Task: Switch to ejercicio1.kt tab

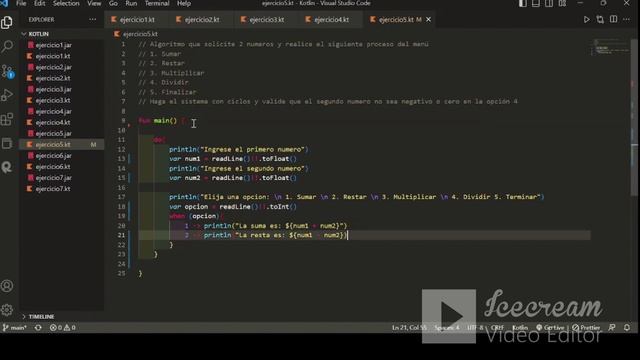Action: [x=136, y=20]
